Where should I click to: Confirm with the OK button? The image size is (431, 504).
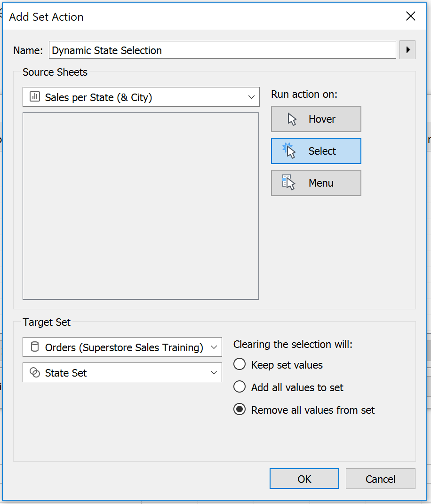click(x=304, y=479)
